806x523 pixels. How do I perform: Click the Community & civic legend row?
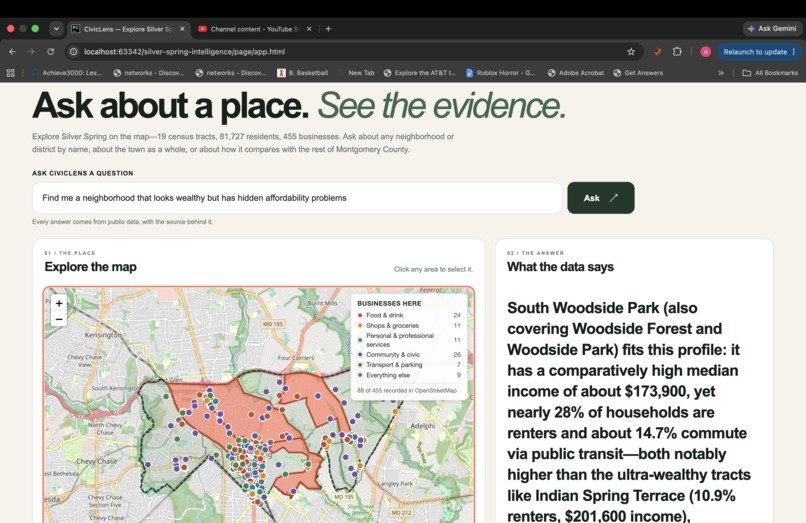[409, 355]
